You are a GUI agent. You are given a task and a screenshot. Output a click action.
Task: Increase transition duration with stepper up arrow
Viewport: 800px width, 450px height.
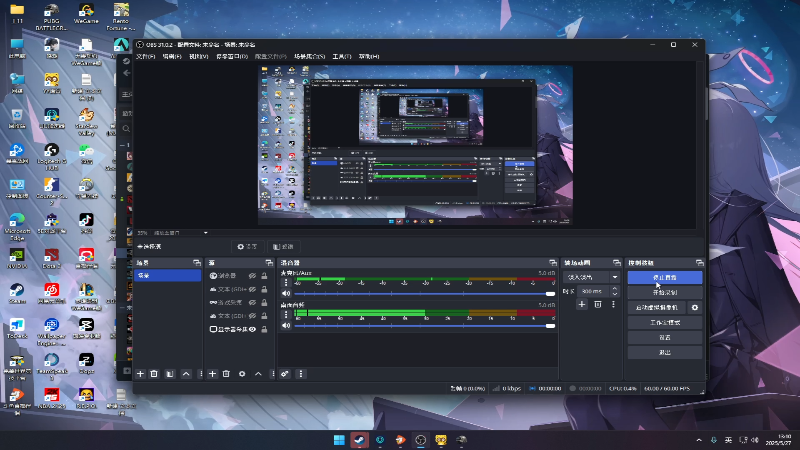(615, 288)
